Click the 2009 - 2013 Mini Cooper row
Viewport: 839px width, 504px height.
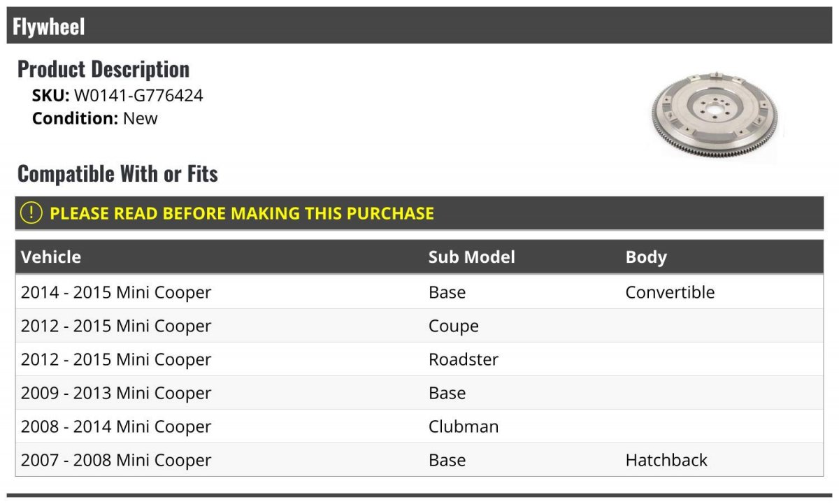click(x=116, y=393)
